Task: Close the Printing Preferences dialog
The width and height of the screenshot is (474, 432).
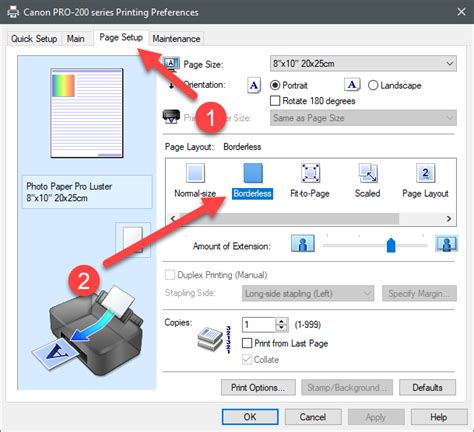Action: coord(461,12)
